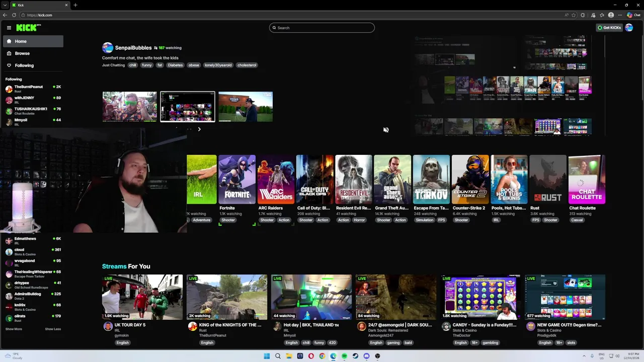Select the 'chill' tag
The width and height of the screenshot is (644, 362).
tap(132, 65)
